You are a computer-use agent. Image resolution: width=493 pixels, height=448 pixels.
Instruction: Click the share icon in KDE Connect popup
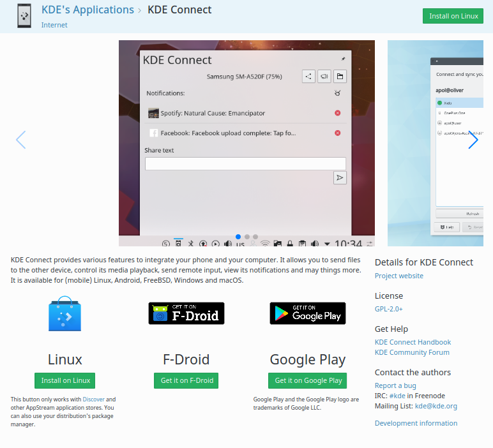308,77
